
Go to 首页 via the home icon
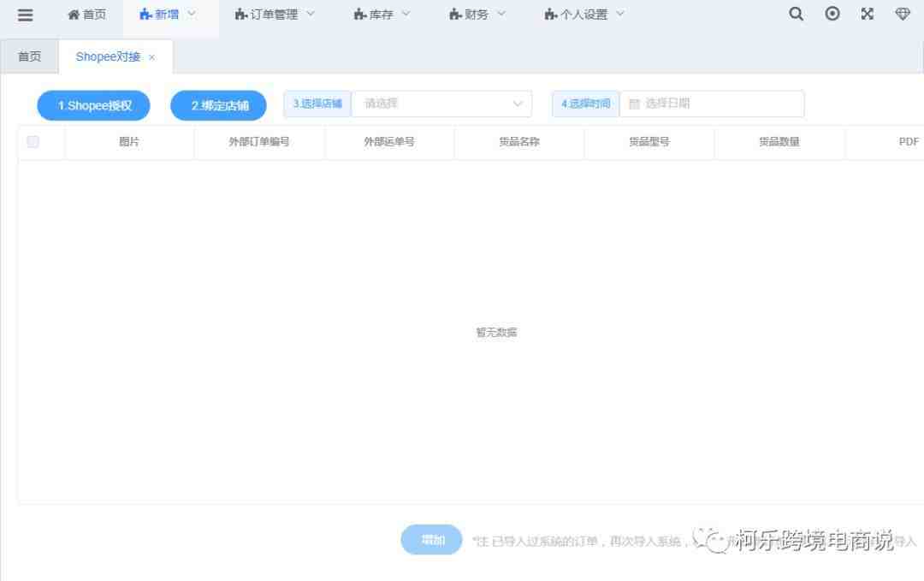point(74,15)
